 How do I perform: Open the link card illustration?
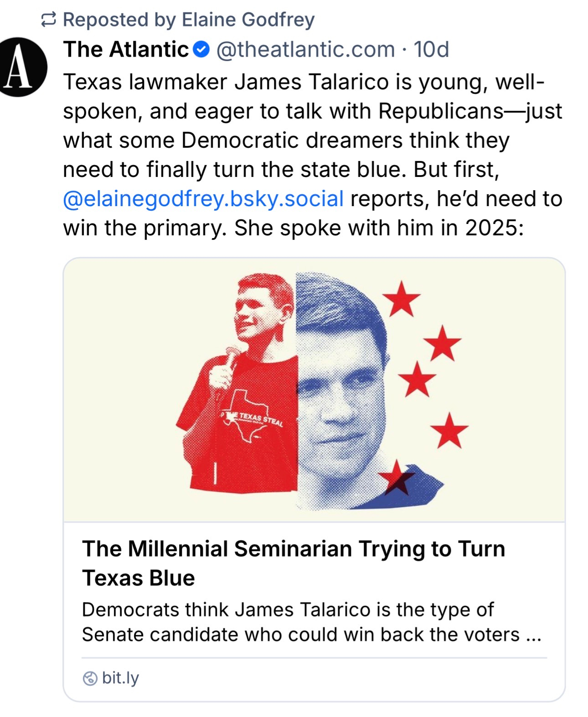(314, 390)
